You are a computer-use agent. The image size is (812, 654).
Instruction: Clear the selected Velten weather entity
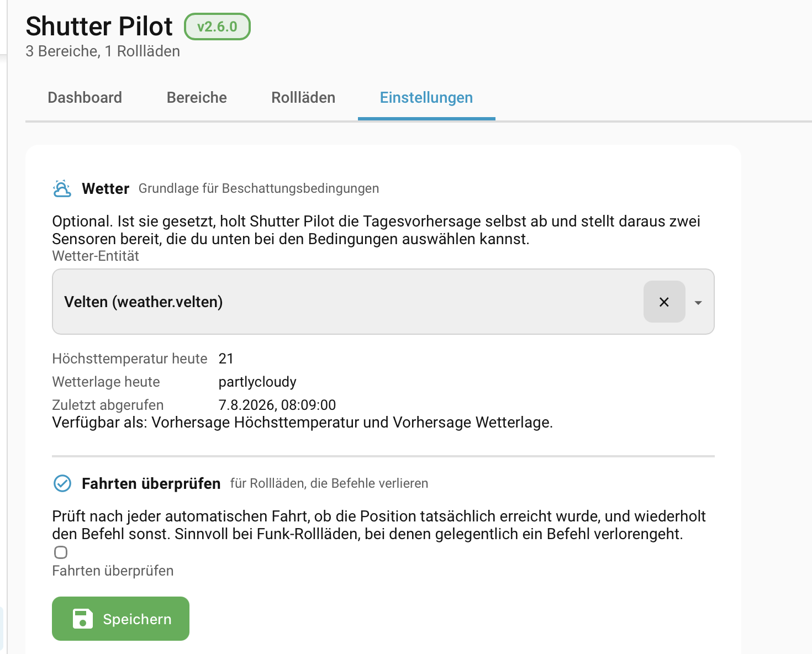(664, 302)
